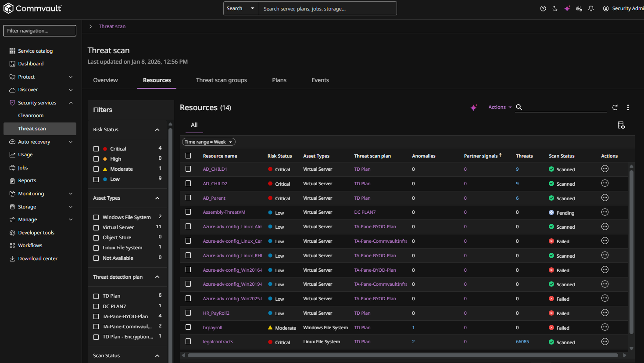This screenshot has width=644, height=363.
Task: Open notifications via the bell icon
Action: [591, 8]
